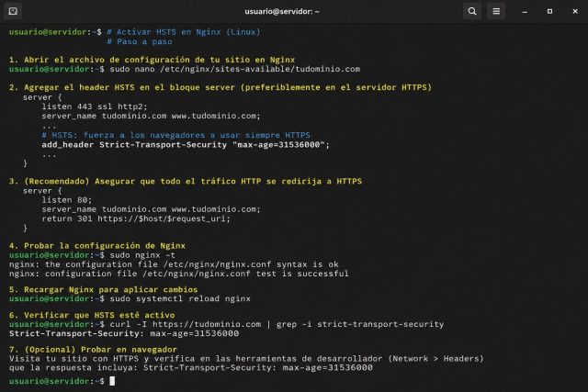The image size is (588, 392).
Task: Click the 'server {' line under step 3
Action: click(x=42, y=191)
